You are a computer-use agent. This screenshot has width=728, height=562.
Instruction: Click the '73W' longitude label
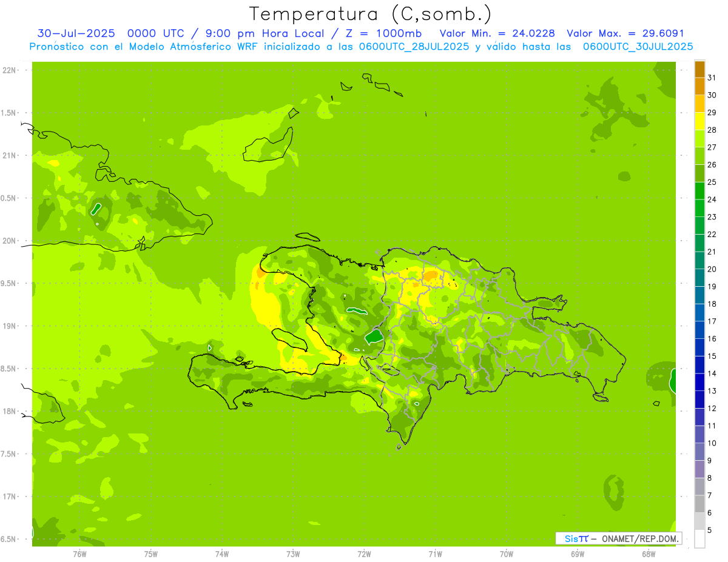click(293, 554)
